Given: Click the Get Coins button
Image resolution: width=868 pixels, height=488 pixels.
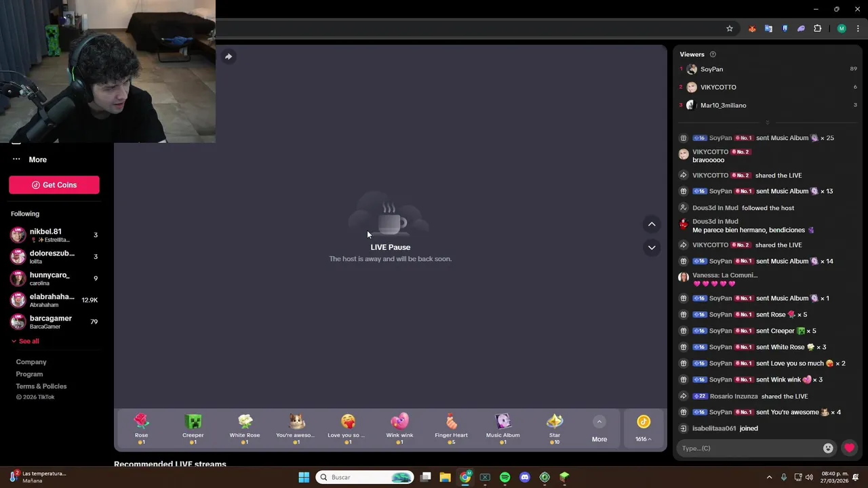Looking at the screenshot, I should tap(54, 185).
